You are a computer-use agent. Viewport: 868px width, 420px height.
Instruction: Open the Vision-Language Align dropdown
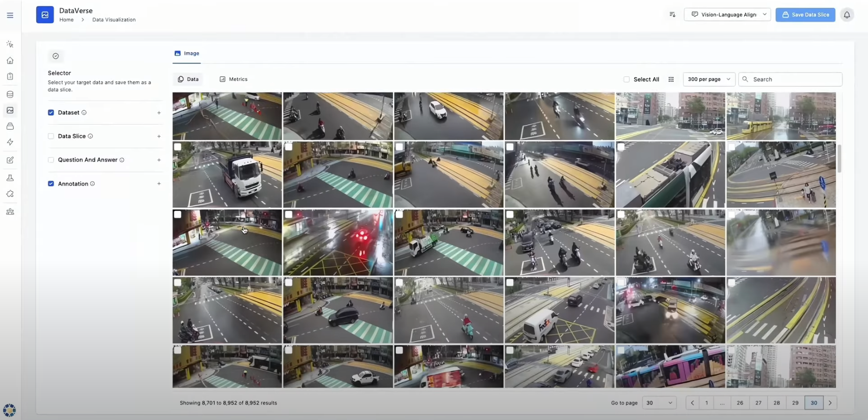[727, 15]
